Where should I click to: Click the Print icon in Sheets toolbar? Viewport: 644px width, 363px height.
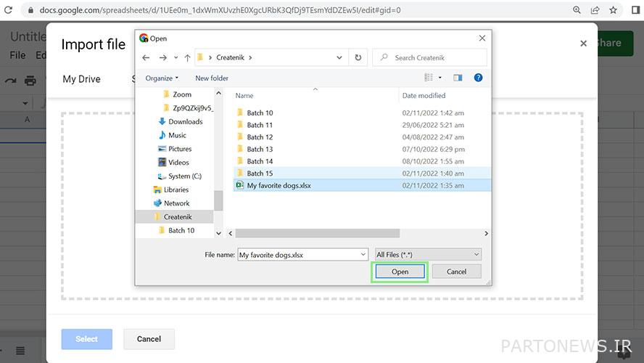[30, 81]
